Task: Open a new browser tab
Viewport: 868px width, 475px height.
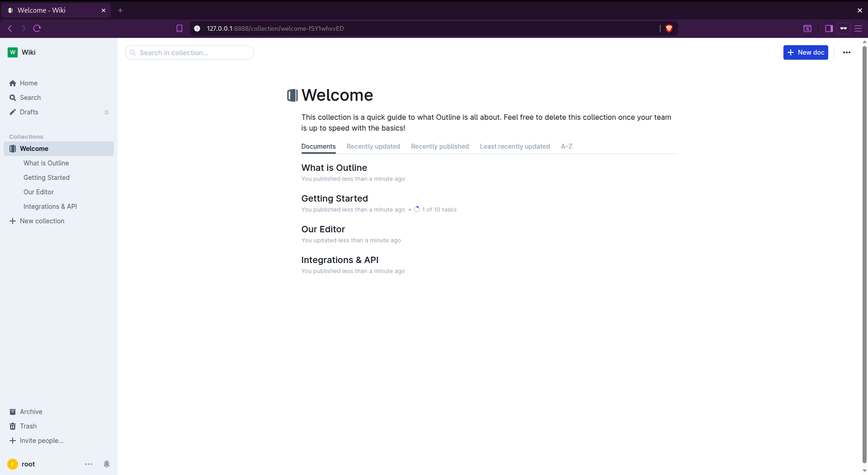Action: tap(120, 10)
